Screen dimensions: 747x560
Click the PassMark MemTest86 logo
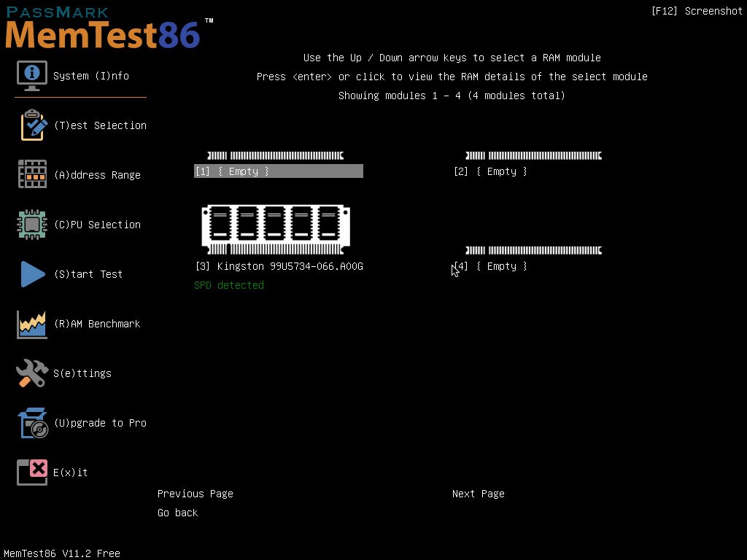click(x=109, y=28)
